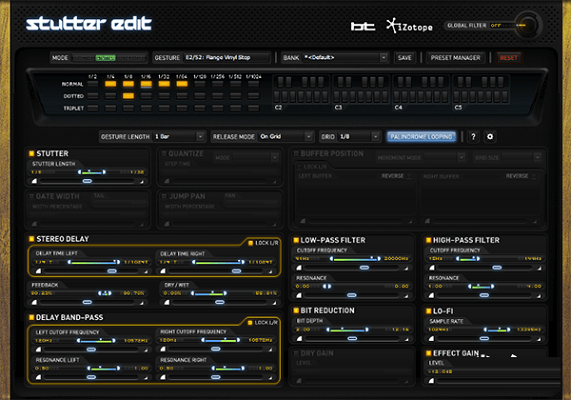Disable the Delay Band-Pass module
The width and height of the screenshot is (571, 400).
(31, 317)
